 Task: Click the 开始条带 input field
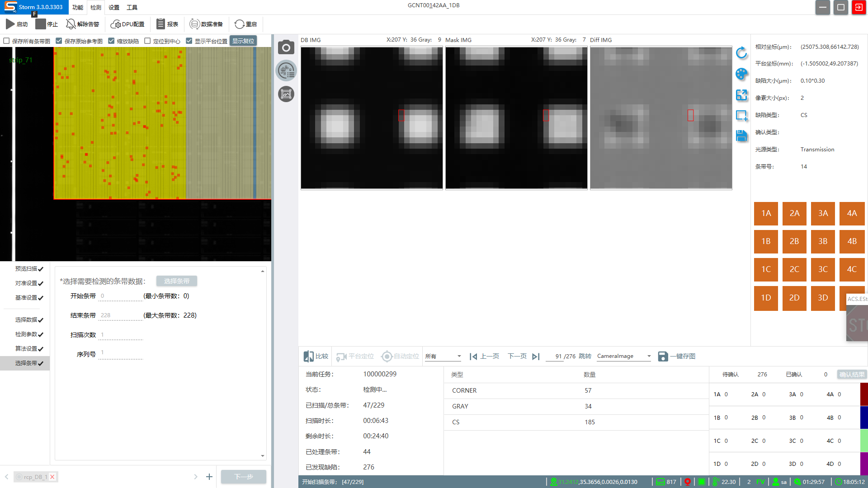[120, 296]
